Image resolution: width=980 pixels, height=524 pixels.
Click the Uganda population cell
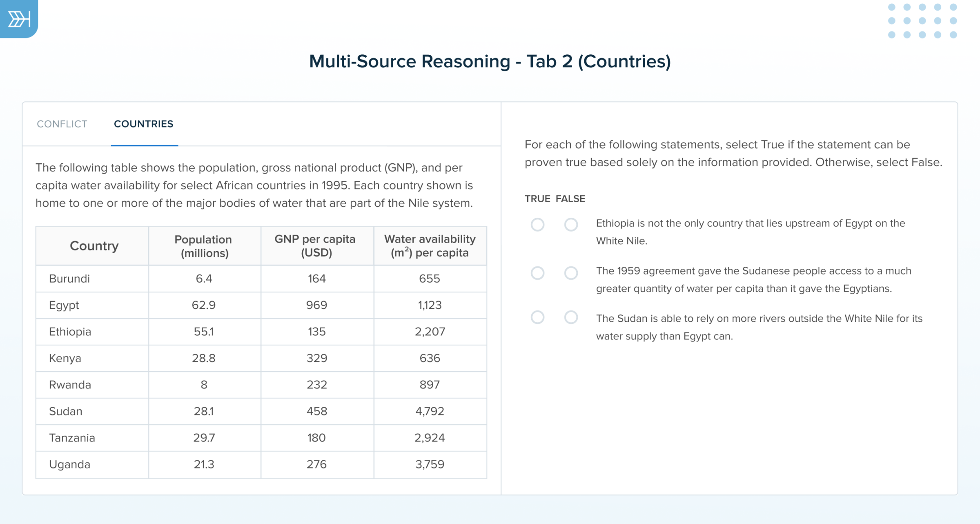click(204, 464)
